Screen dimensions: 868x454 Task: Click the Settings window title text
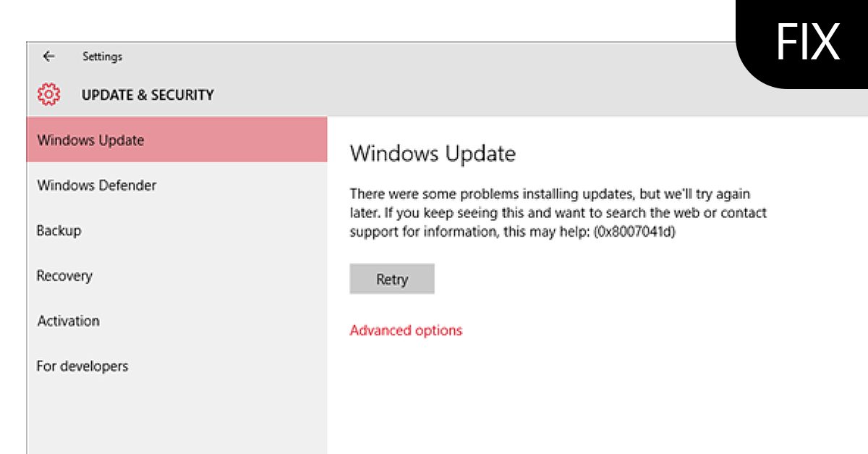point(102,56)
